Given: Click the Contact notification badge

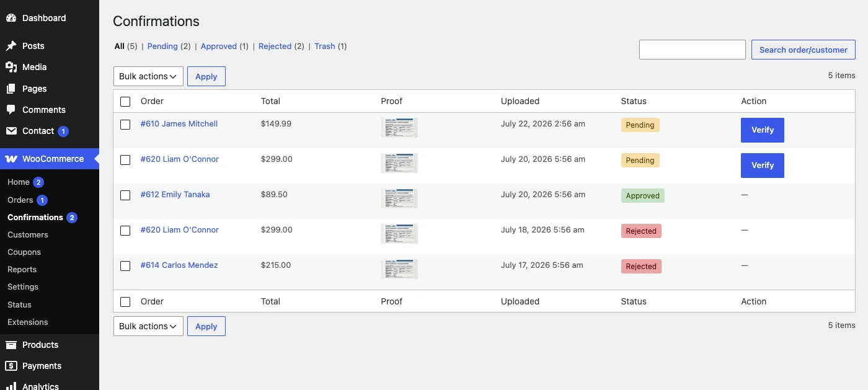Looking at the screenshot, I should click(x=63, y=131).
